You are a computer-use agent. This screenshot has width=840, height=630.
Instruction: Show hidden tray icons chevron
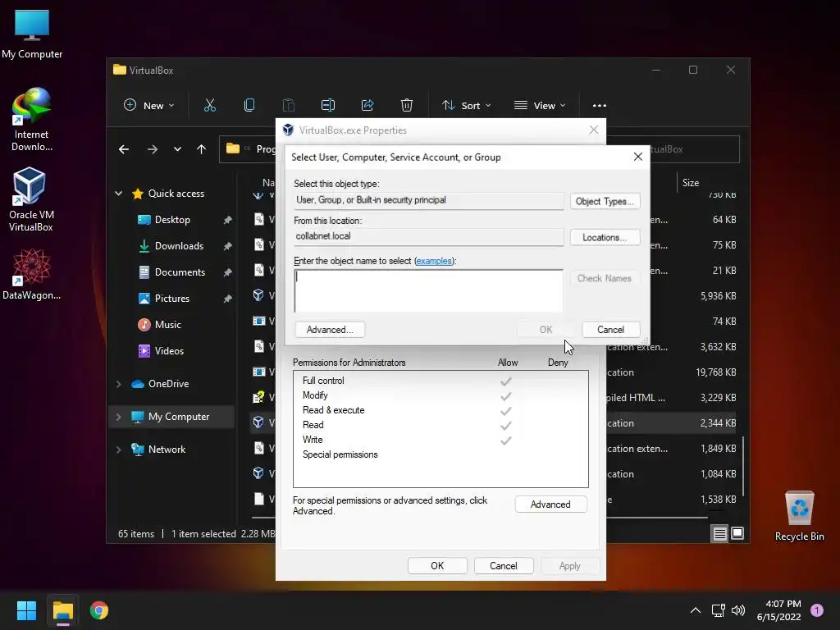point(696,610)
